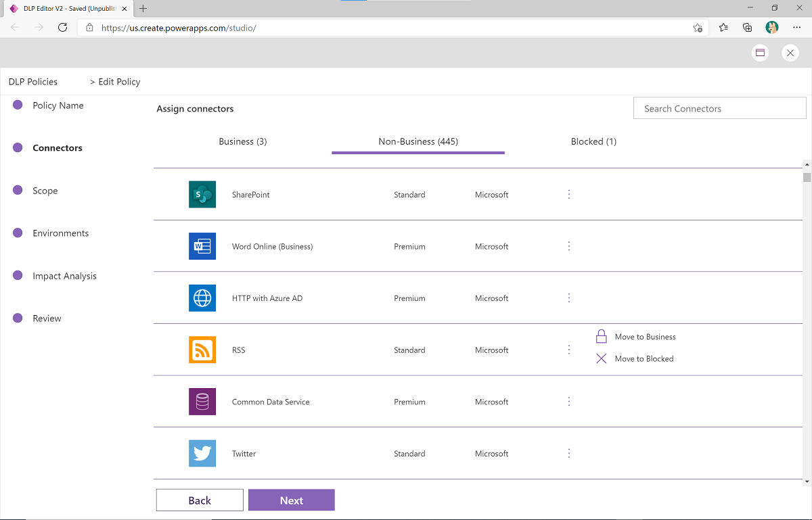Click the Twitter bird icon
This screenshot has height=520, width=812.
pyautogui.click(x=202, y=453)
